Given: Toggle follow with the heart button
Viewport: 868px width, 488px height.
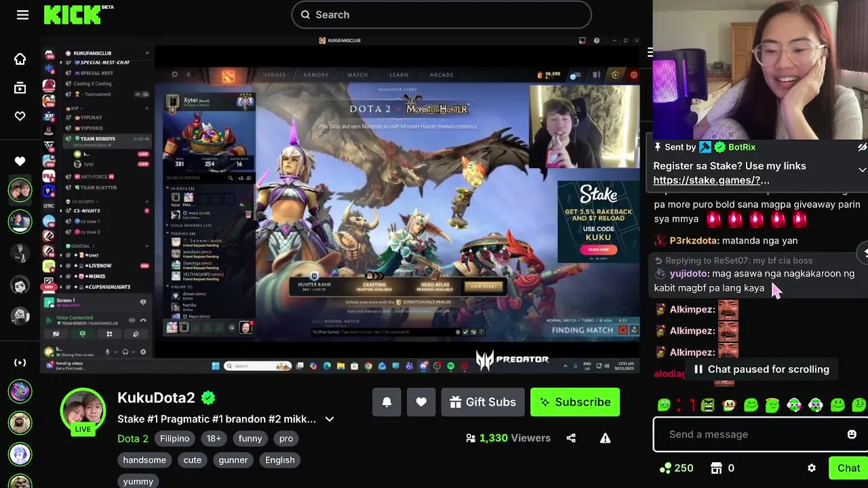Looking at the screenshot, I should (x=421, y=402).
